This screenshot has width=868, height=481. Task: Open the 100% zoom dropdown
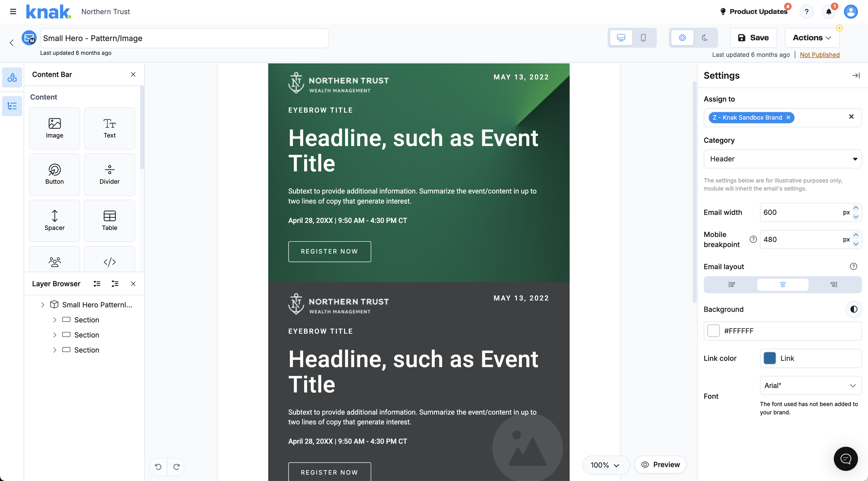(x=605, y=465)
